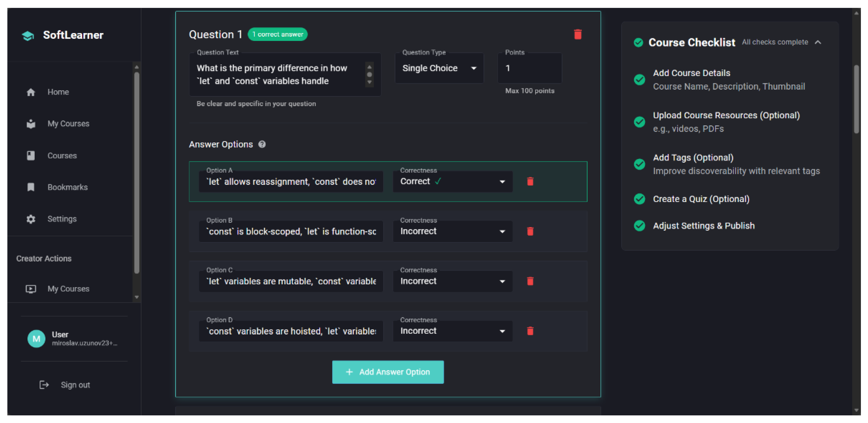Open Courses menu item in sidebar
Image resolution: width=868 pixels, height=423 pixels.
(x=62, y=156)
